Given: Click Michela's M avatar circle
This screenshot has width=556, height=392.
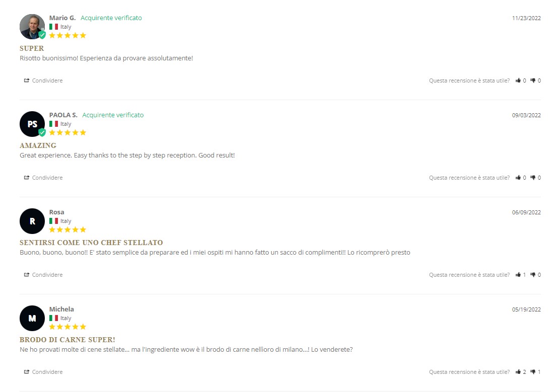Looking at the screenshot, I should [x=32, y=318].
